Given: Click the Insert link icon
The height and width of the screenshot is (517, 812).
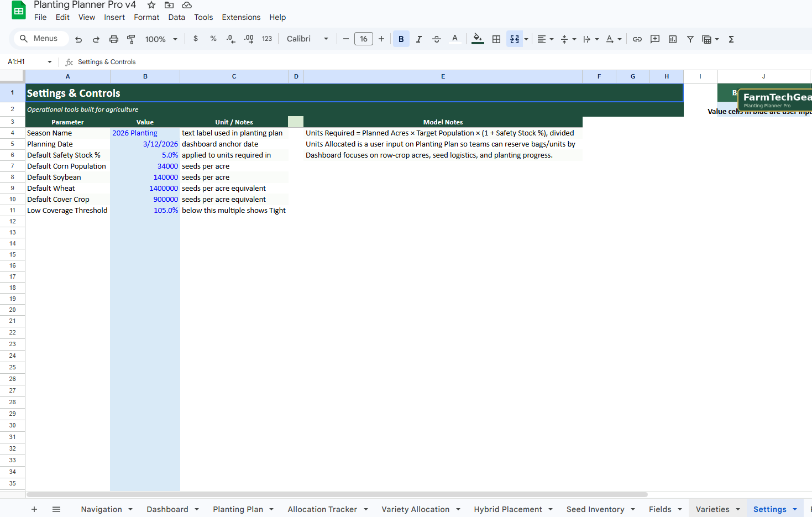Looking at the screenshot, I should (637, 39).
